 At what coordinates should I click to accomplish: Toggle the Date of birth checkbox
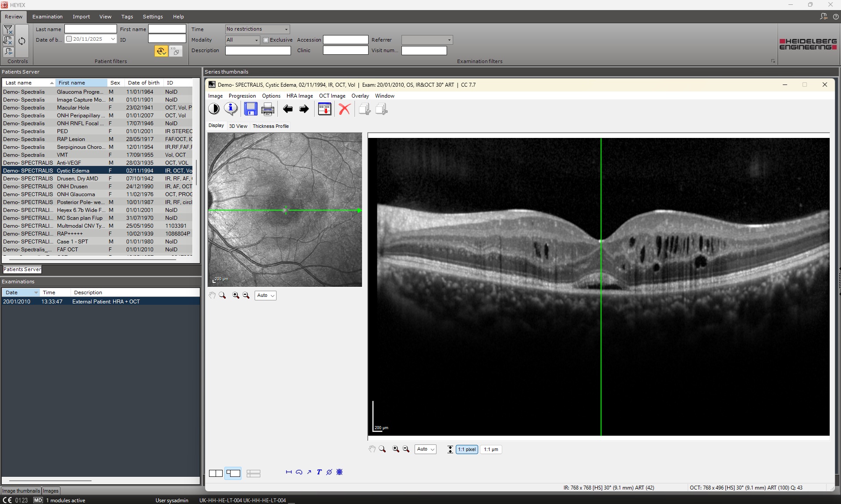tap(69, 39)
